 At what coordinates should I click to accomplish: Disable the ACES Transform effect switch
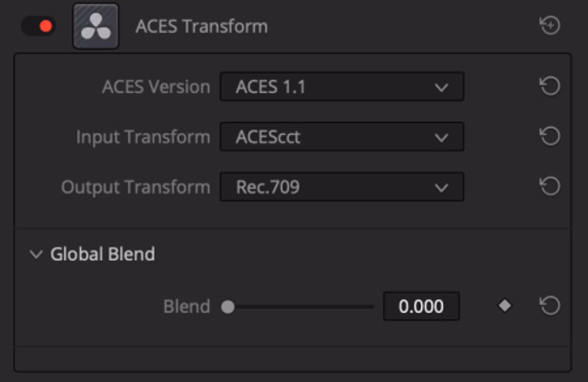click(39, 26)
